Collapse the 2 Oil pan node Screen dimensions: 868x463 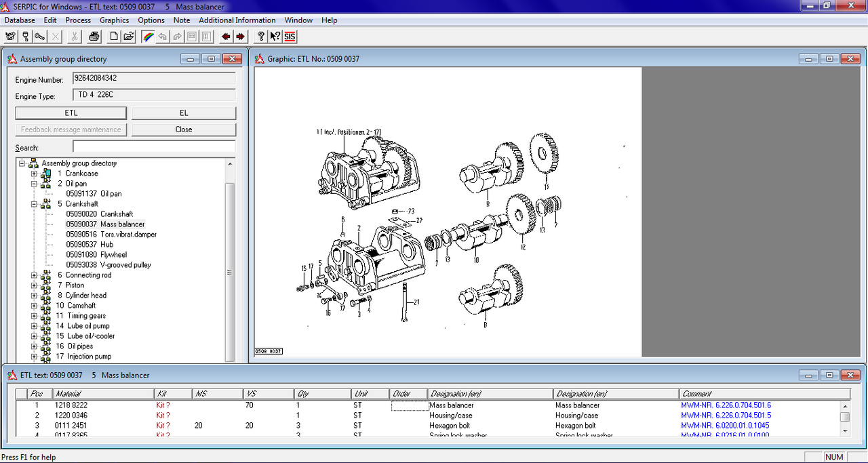click(34, 184)
